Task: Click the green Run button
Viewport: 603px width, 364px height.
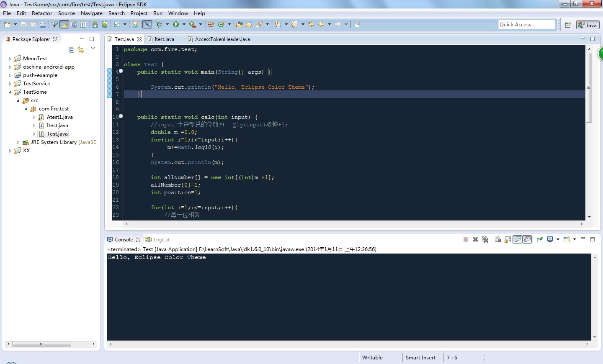Action: (x=176, y=24)
